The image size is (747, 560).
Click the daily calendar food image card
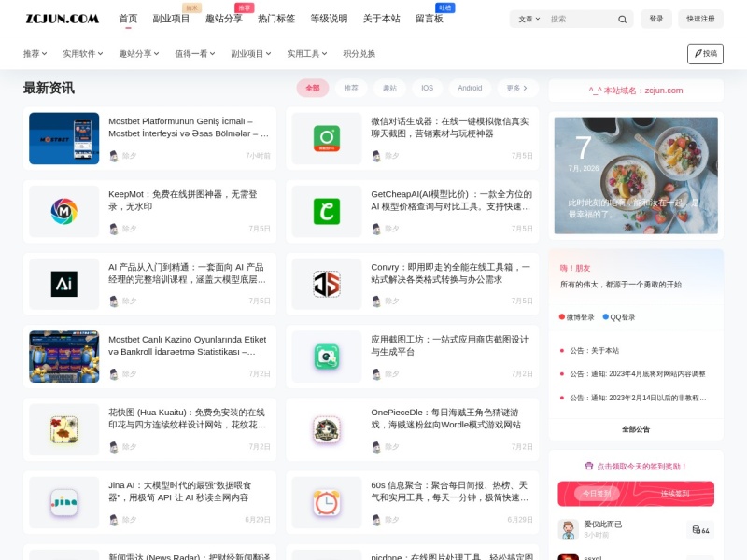pyautogui.click(x=636, y=175)
